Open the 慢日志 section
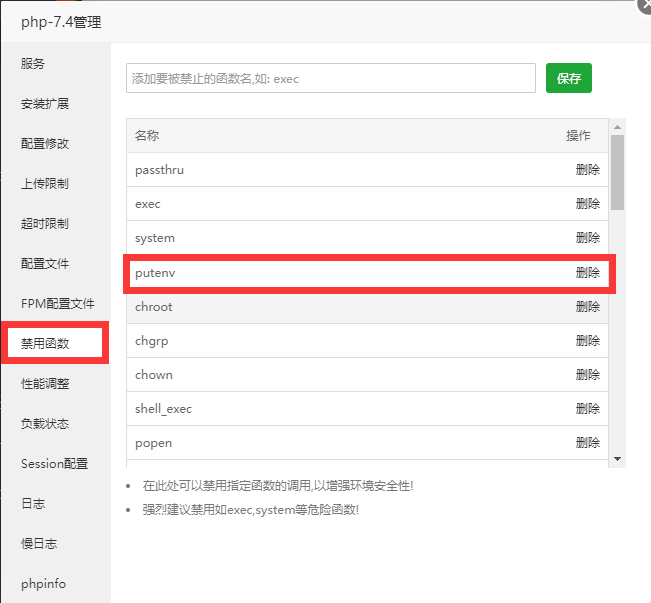 (39, 544)
